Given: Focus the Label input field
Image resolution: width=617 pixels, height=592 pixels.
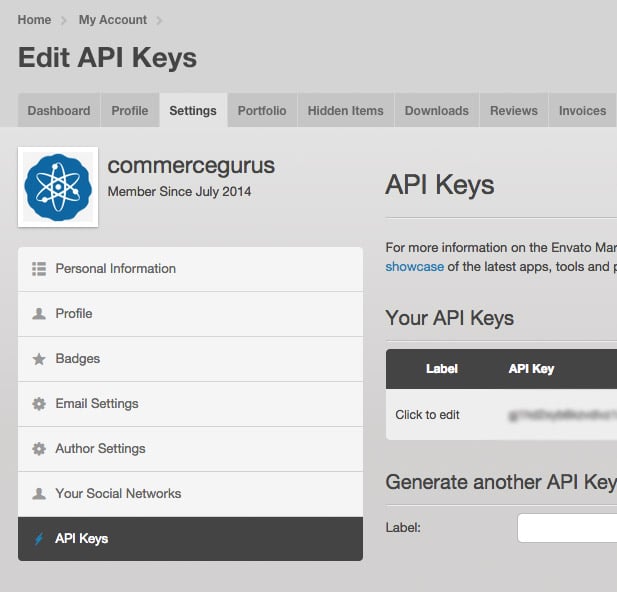Looking at the screenshot, I should pyautogui.click(x=567, y=528).
